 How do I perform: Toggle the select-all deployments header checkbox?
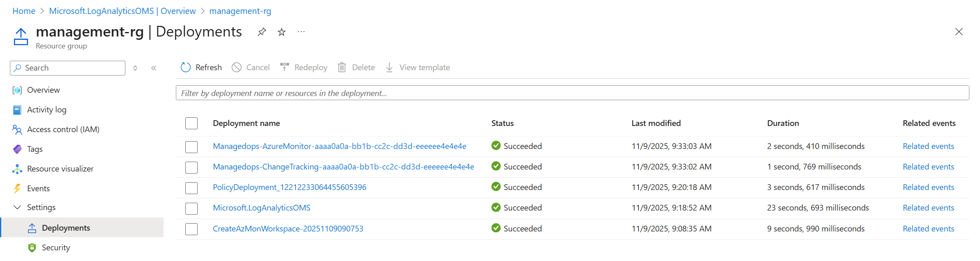[191, 123]
